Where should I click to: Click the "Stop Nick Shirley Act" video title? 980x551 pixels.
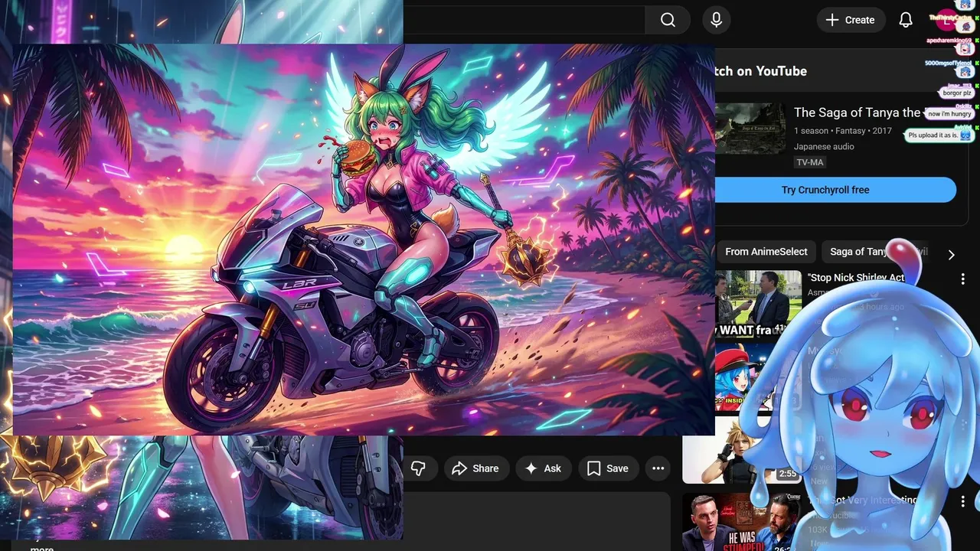click(x=856, y=278)
